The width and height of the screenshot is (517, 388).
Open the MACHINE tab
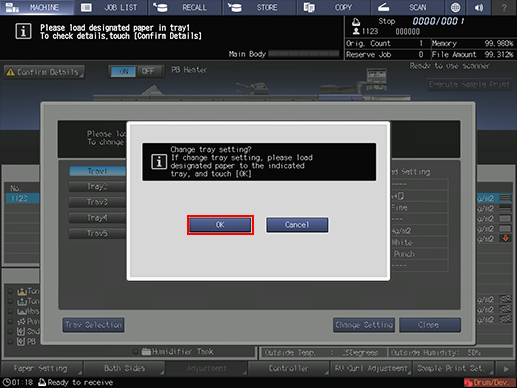[x=37, y=7]
